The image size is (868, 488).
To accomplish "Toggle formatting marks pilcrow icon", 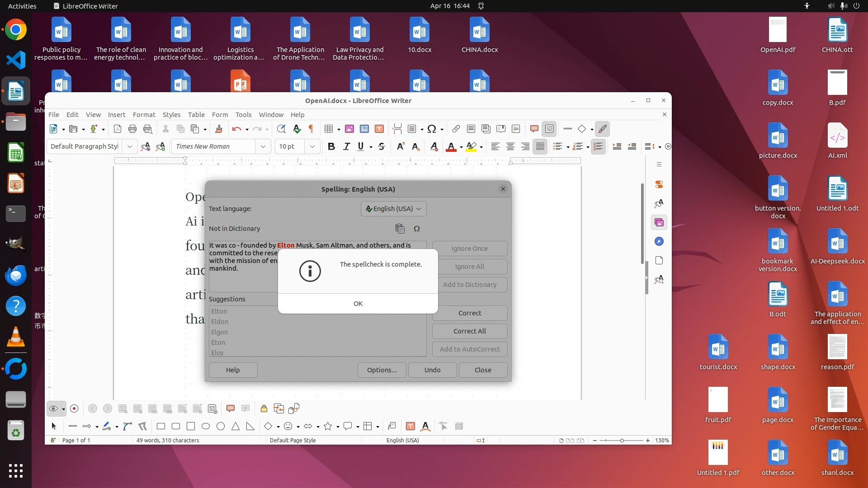I will point(311,129).
